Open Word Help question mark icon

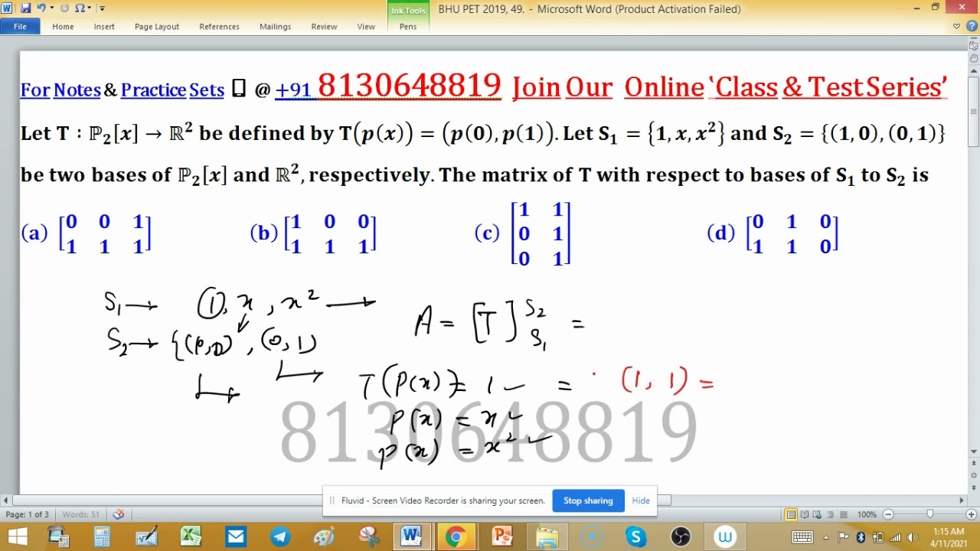click(972, 26)
